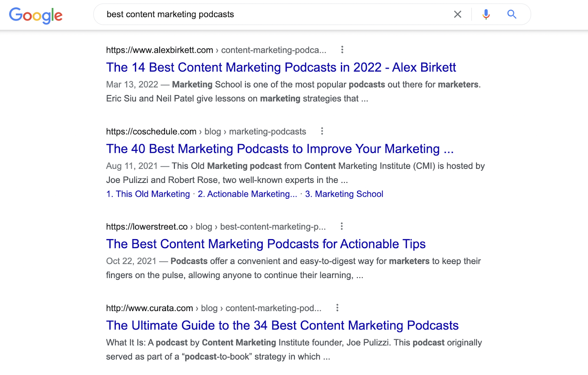Jump to Actionable Marketing sitelink
The height and width of the screenshot is (375, 588).
click(x=247, y=194)
